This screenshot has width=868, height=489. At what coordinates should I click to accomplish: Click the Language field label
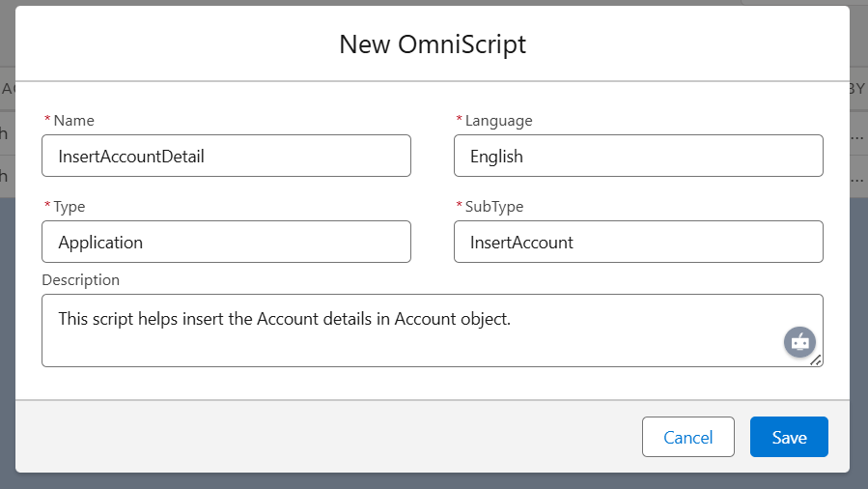(498, 121)
